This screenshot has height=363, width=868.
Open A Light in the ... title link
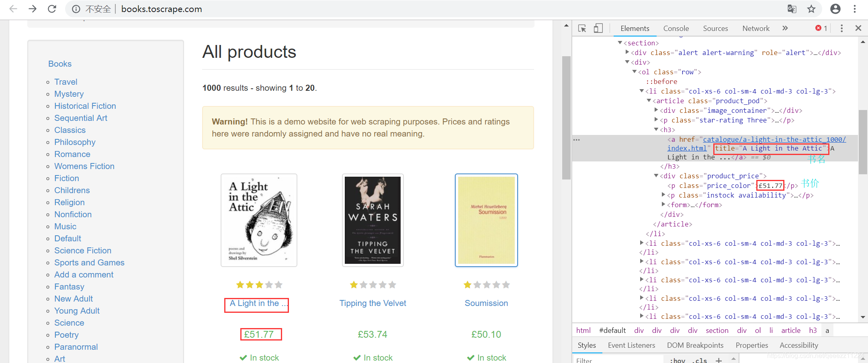[258, 303]
